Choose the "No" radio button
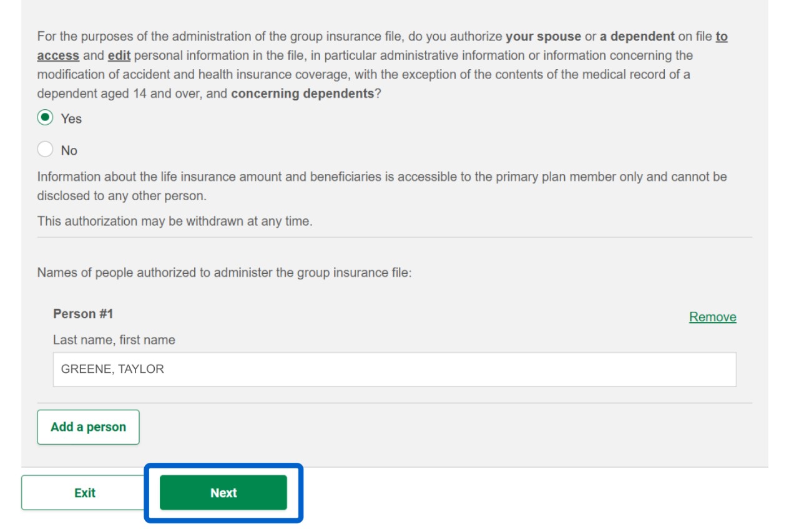This screenshot has height=532, width=799. click(45, 150)
